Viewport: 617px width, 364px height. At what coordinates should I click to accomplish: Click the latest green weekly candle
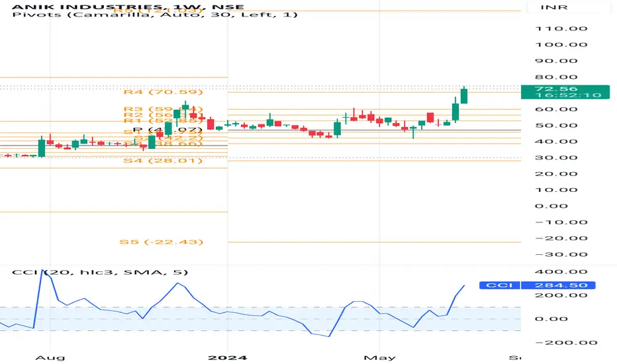(x=464, y=95)
